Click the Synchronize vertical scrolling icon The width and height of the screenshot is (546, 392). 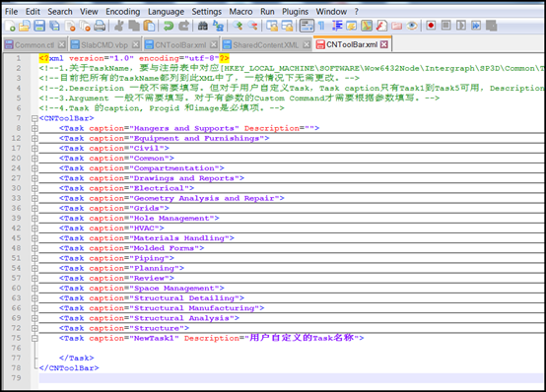click(x=272, y=26)
